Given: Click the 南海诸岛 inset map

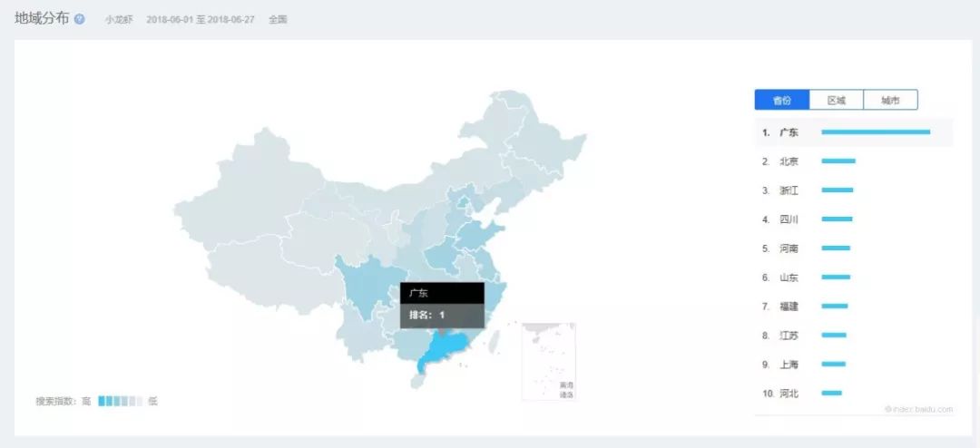Looking at the screenshot, I should (x=549, y=361).
